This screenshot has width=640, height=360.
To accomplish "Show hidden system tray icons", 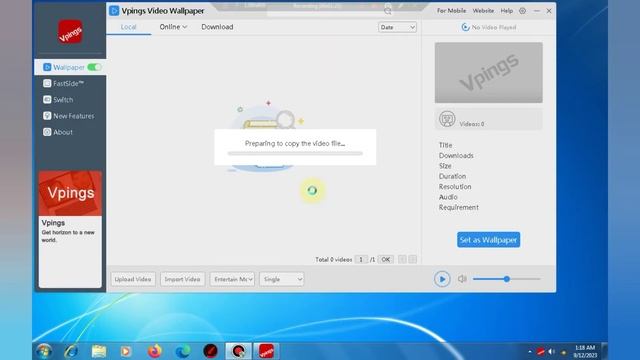I will [530, 351].
